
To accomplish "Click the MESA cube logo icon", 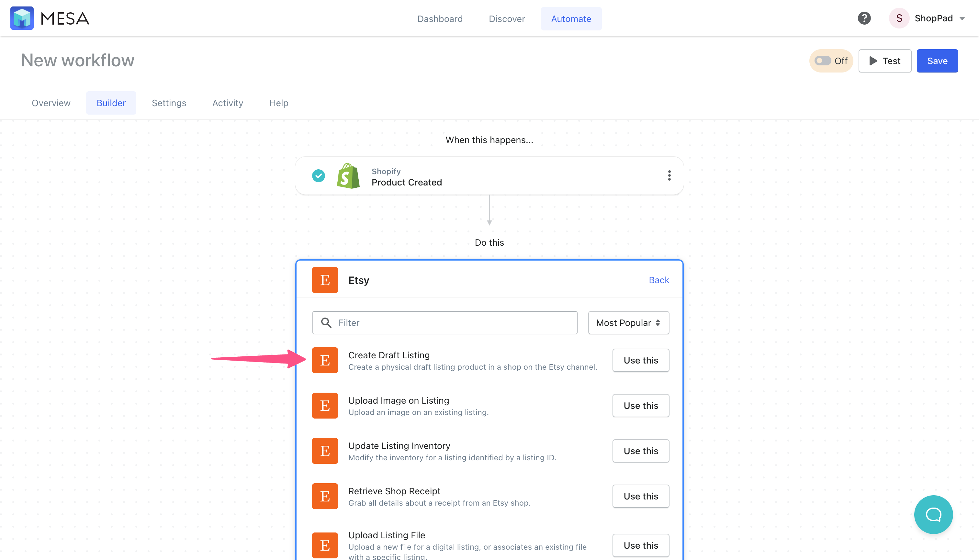I will (22, 18).
